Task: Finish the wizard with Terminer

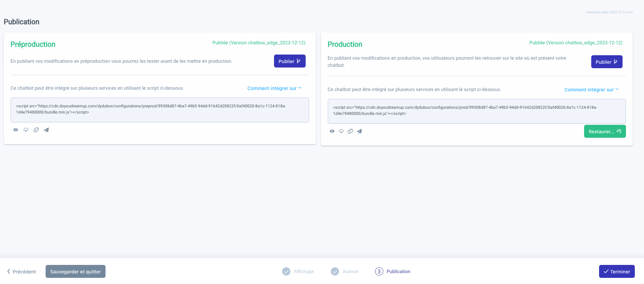Action: coord(617,271)
